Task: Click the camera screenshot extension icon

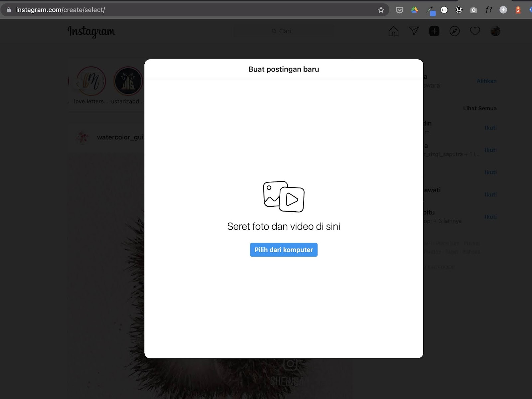Action: pos(473,10)
